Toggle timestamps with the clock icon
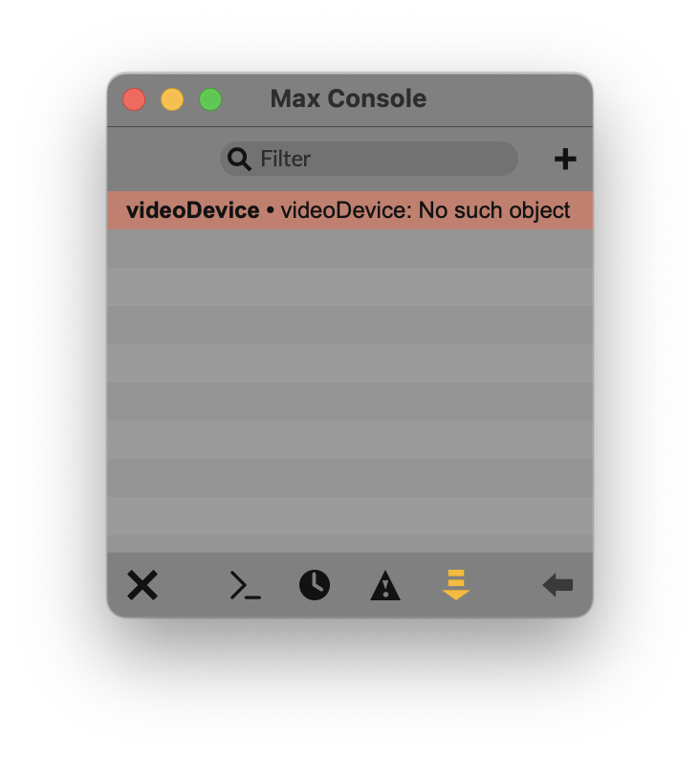Image resolution: width=700 pixels, height=759 pixels. pos(315,585)
